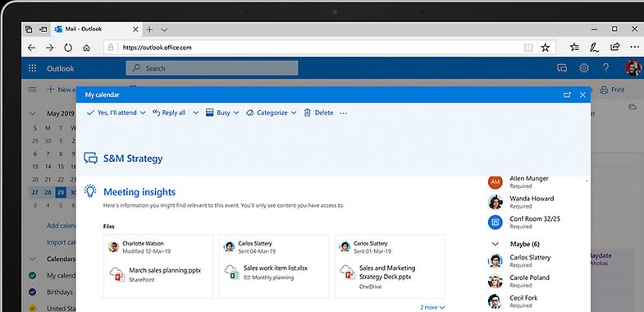
Task: Open March sales planning.pptx file card
Action: coord(158,266)
